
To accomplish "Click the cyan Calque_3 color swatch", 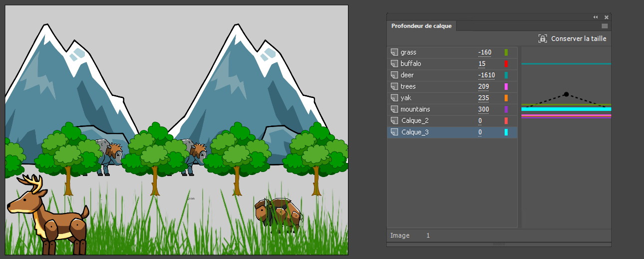I will [506, 132].
